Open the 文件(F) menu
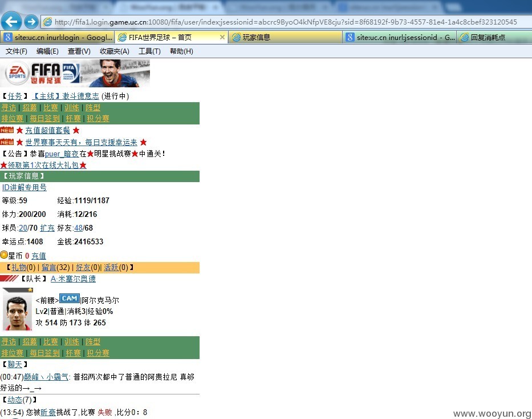 [x=17, y=51]
